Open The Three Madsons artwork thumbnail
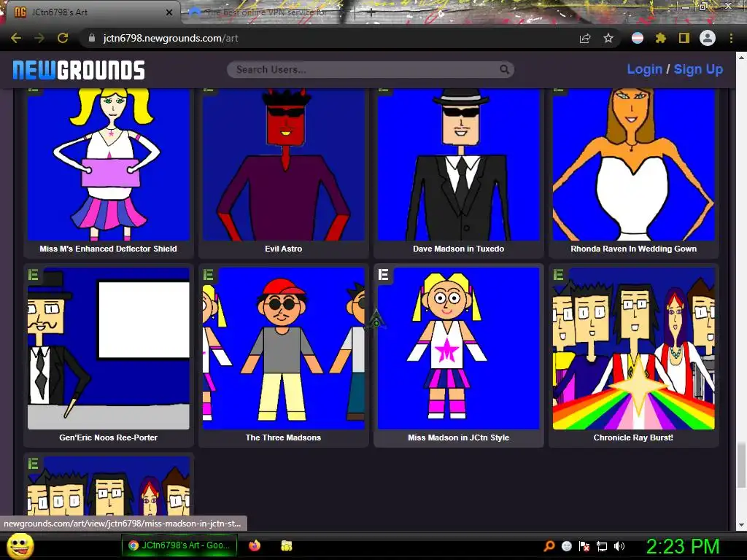 (284, 349)
